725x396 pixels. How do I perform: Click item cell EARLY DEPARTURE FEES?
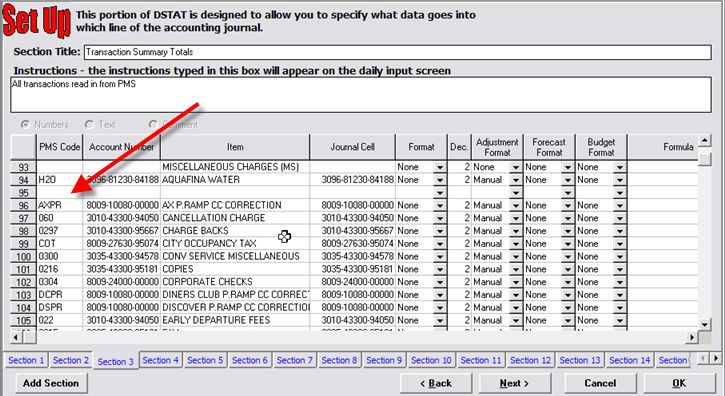click(235, 321)
